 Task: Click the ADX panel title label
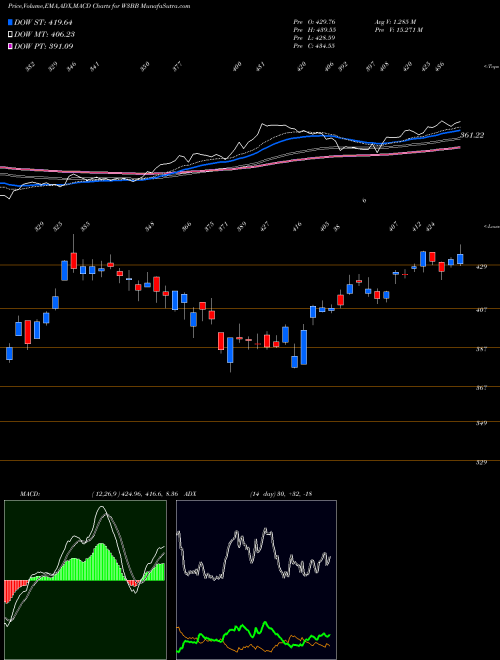189,494
